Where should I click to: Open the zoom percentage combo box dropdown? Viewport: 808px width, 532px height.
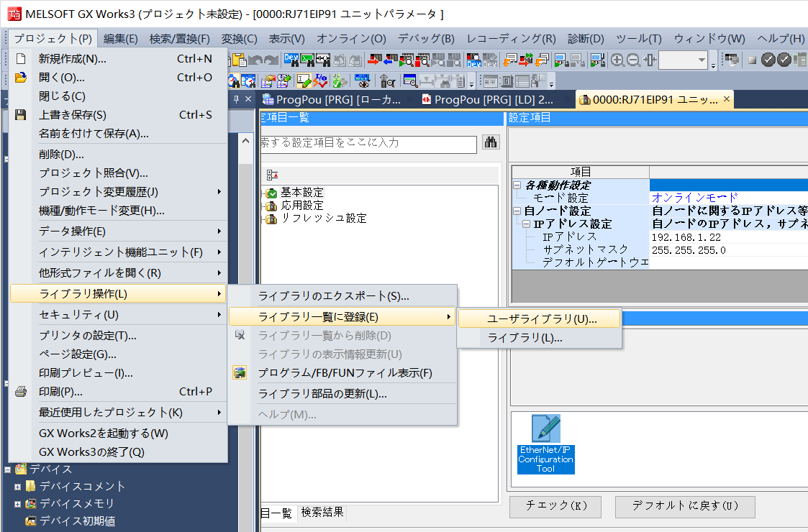click(702, 60)
